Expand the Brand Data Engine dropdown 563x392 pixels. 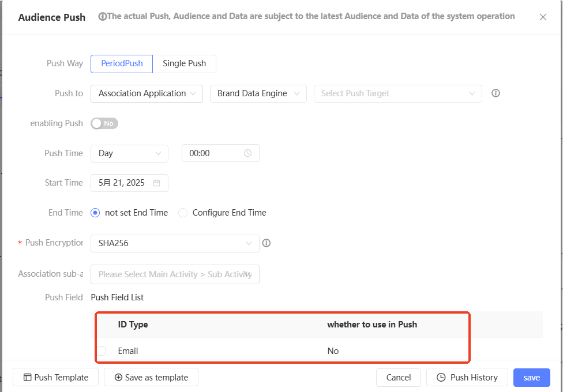pyautogui.click(x=258, y=93)
